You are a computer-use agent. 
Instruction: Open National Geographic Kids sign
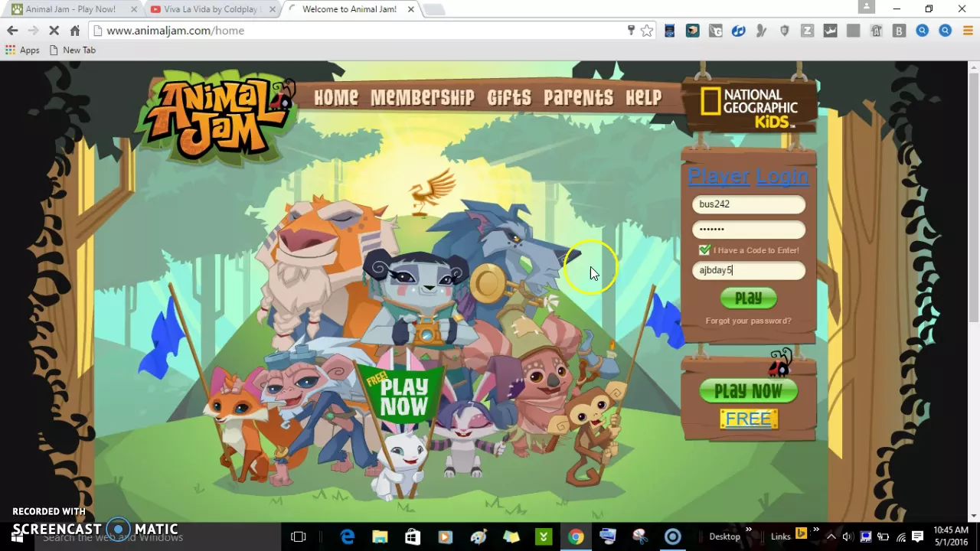pyautogui.click(x=749, y=107)
